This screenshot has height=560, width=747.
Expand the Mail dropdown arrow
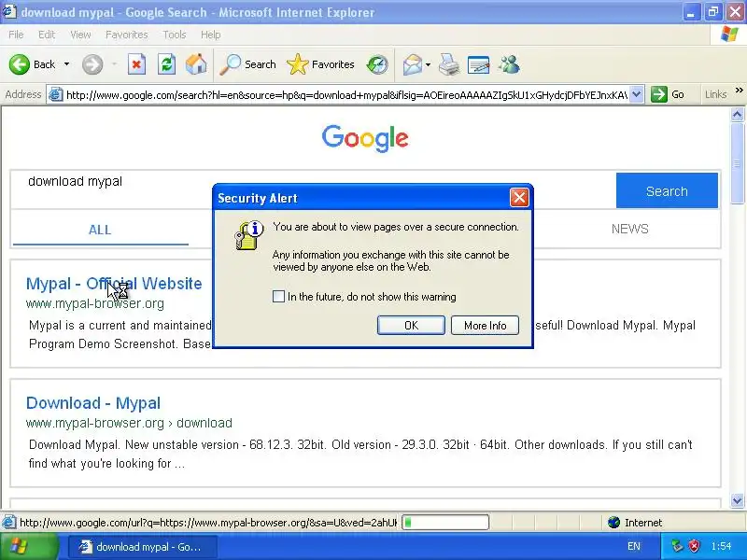(428, 64)
